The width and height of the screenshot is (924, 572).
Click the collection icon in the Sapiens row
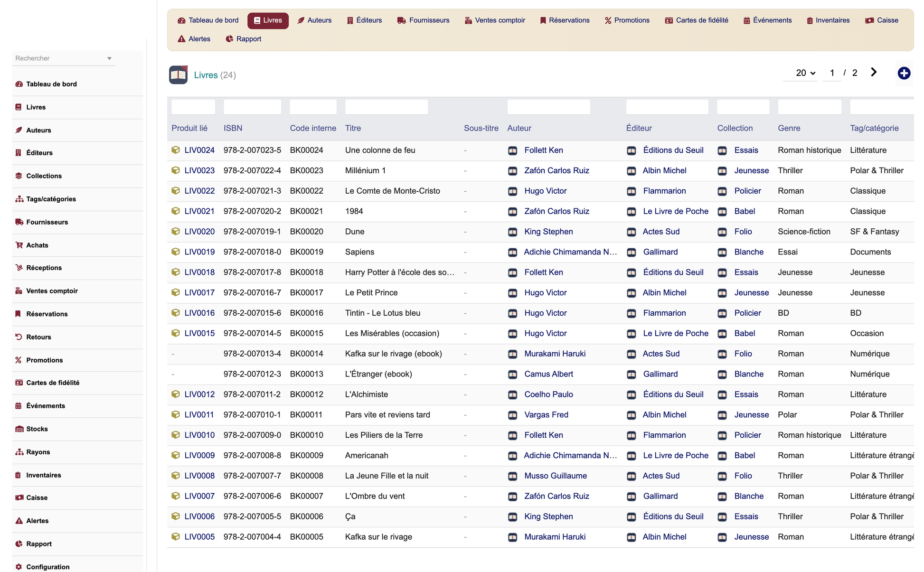pos(722,252)
